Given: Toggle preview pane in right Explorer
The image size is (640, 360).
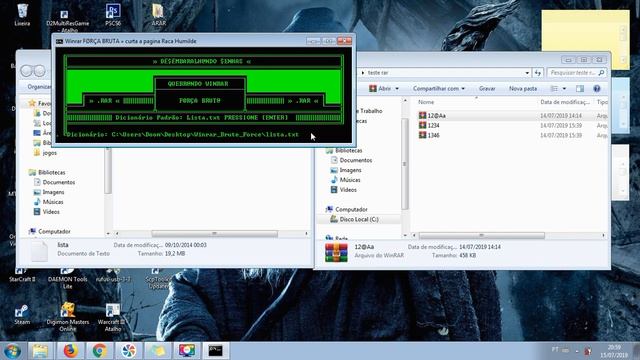Looking at the screenshot, I should pos(580,89).
